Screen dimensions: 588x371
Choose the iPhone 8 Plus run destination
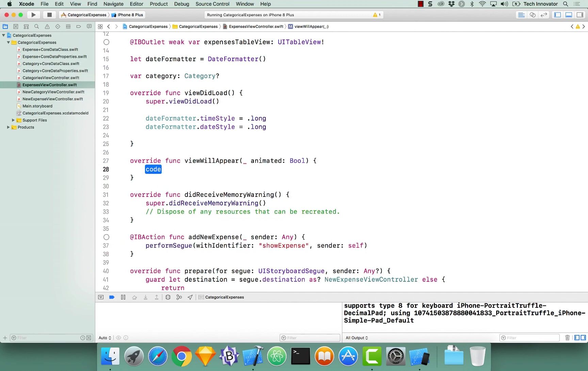(127, 15)
